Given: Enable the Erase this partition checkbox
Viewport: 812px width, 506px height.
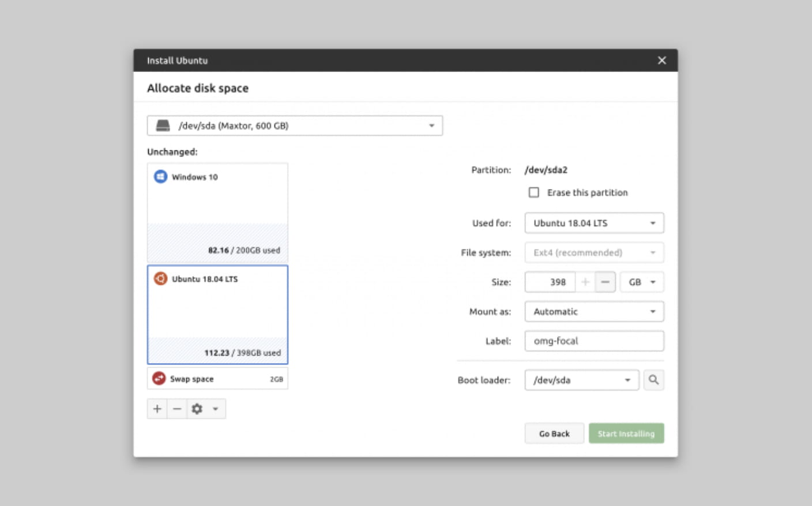Looking at the screenshot, I should (534, 192).
